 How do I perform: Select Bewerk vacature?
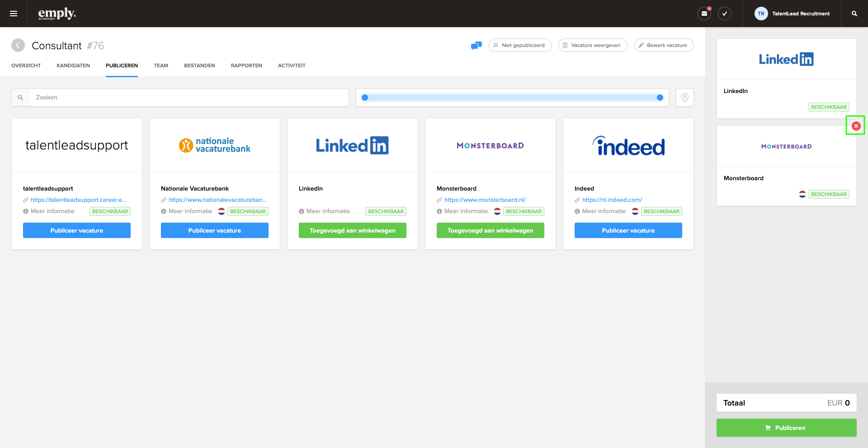[x=664, y=45]
